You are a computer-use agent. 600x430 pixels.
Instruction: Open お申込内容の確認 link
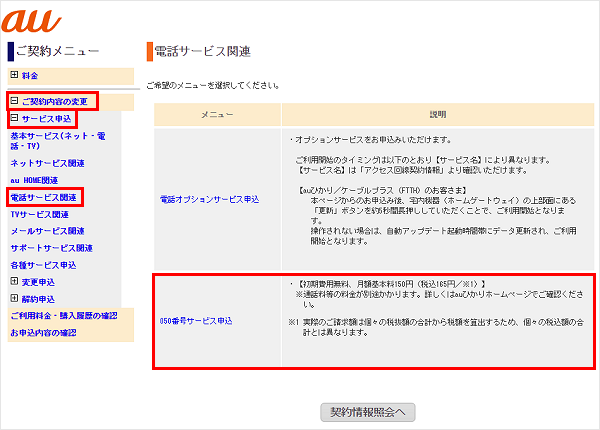pyautogui.click(x=42, y=333)
